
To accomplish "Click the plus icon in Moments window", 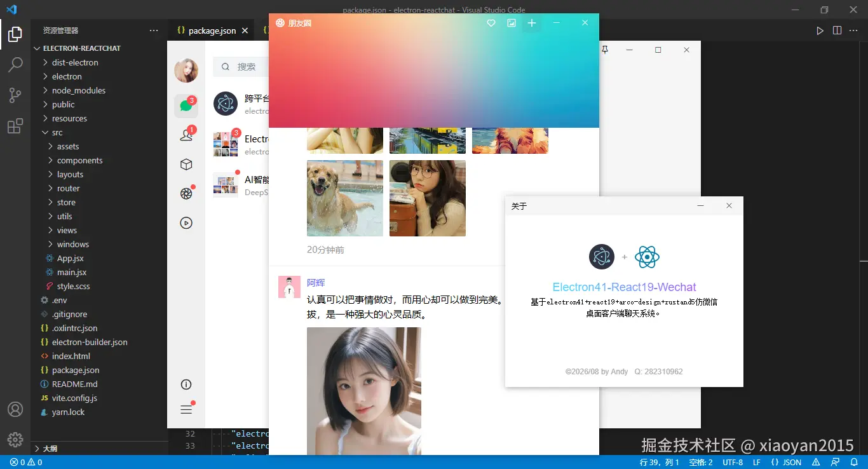I will click(x=532, y=23).
